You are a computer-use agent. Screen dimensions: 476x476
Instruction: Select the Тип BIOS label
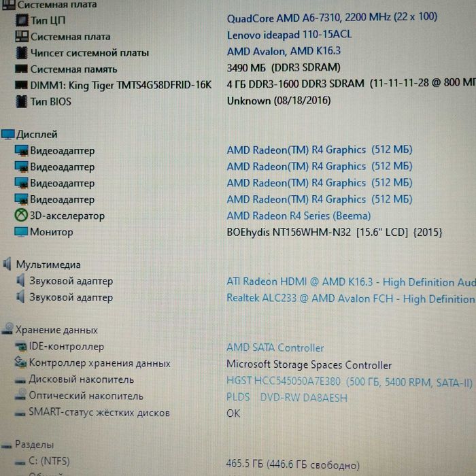tap(51, 101)
